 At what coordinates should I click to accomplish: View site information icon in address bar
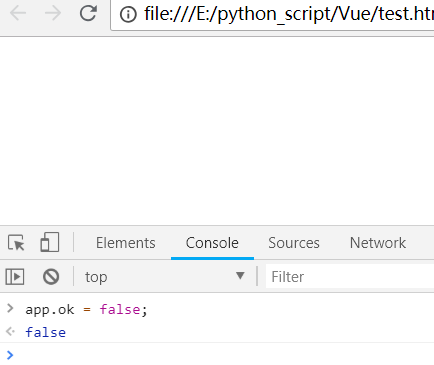point(128,14)
